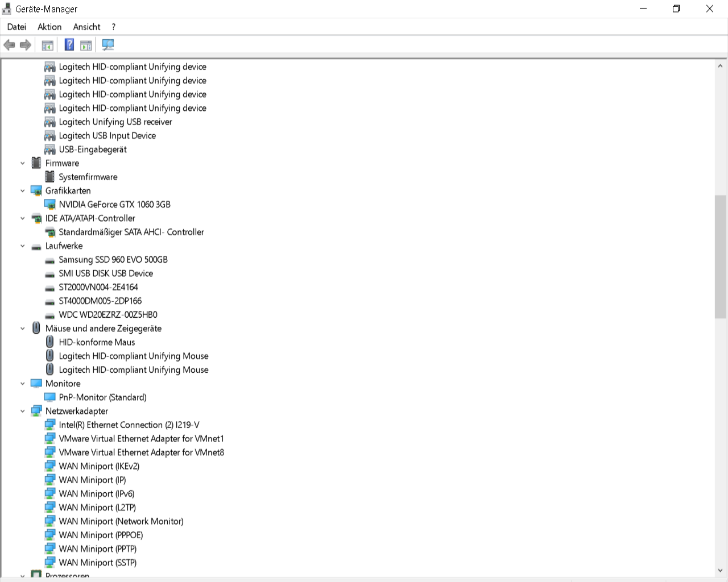Viewport: 728px width, 582px height.
Task: Select VMware Virtual Ethernet Adapter for VMnet1
Action: (142, 439)
